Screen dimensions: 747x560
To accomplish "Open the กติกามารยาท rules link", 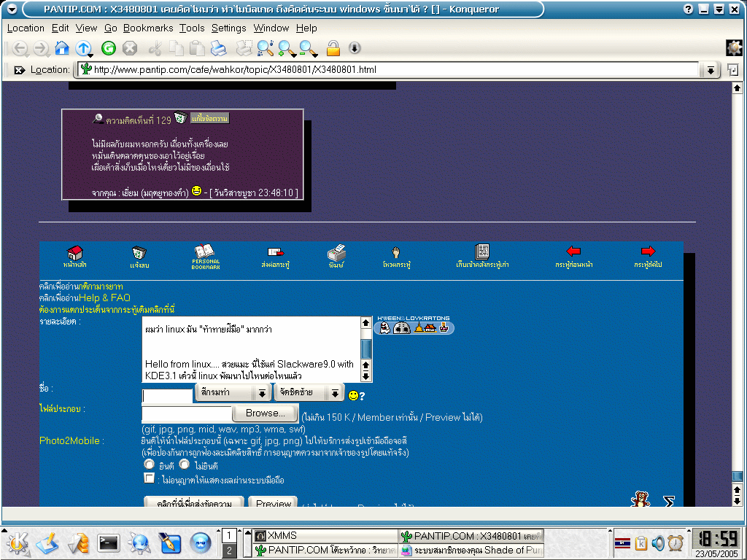I will [x=102, y=286].
